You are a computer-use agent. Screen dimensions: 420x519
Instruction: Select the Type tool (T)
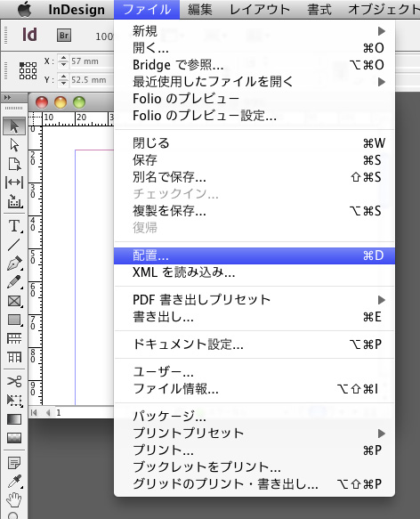pos(14,226)
